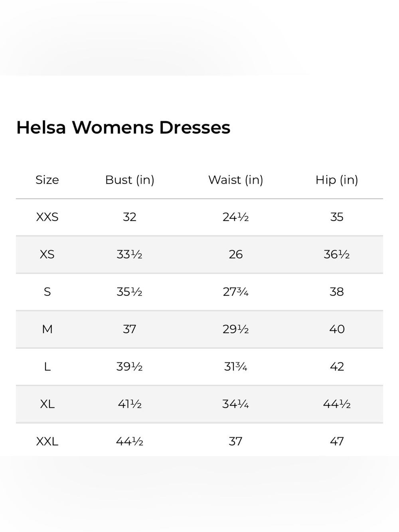Select the S waist value 27¾
The height and width of the screenshot is (532, 399).
click(236, 292)
